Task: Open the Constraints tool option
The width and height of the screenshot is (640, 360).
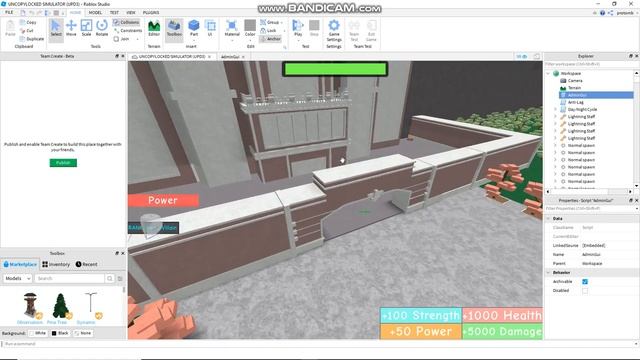Action: 128,31
